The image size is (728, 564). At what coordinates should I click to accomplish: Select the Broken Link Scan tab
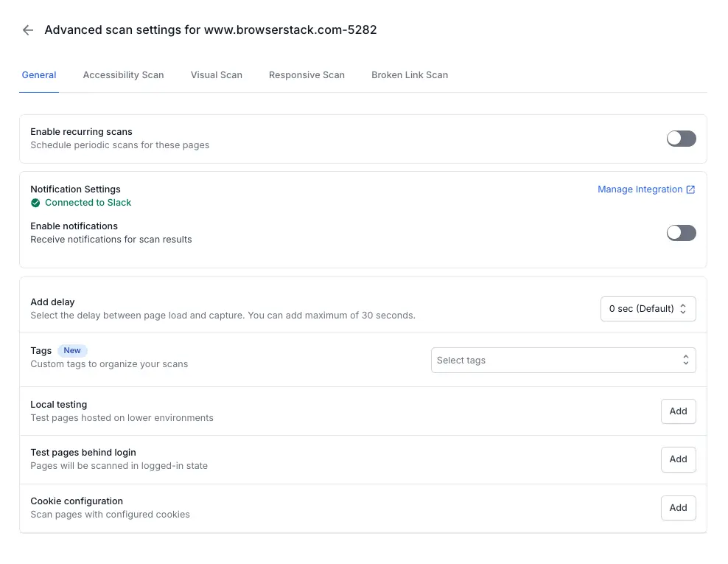tap(410, 75)
